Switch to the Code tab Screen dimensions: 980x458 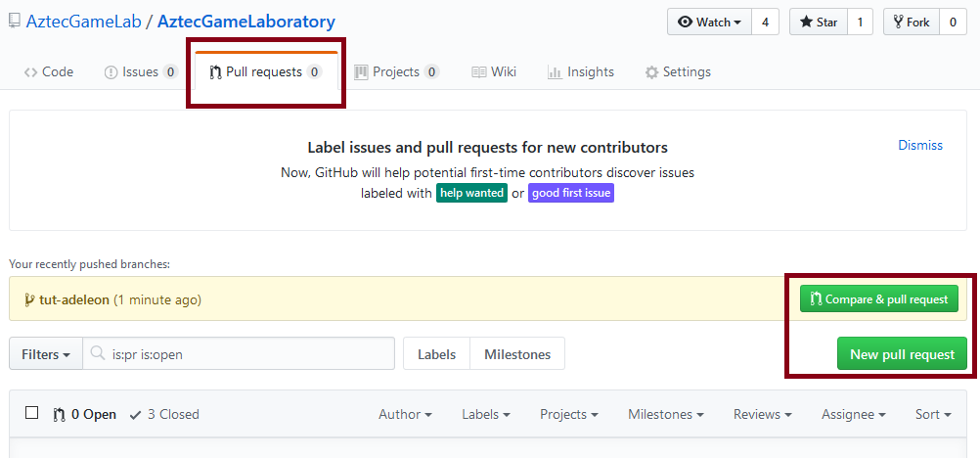(49, 72)
